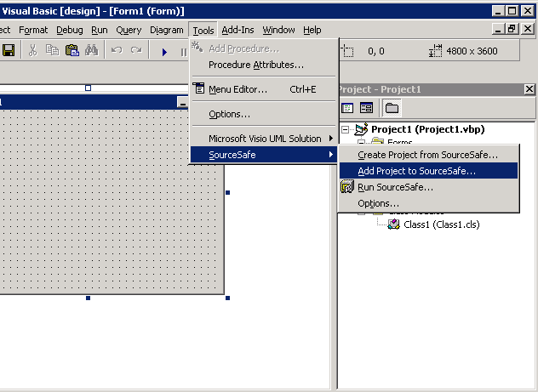
Task: Select Create Project from SourceSafe
Action: (x=427, y=154)
